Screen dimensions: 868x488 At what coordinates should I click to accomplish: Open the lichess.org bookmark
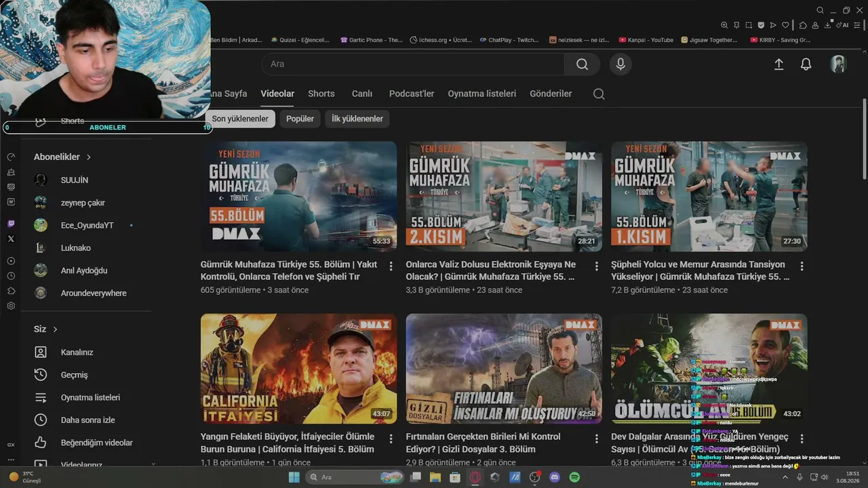[x=441, y=40]
